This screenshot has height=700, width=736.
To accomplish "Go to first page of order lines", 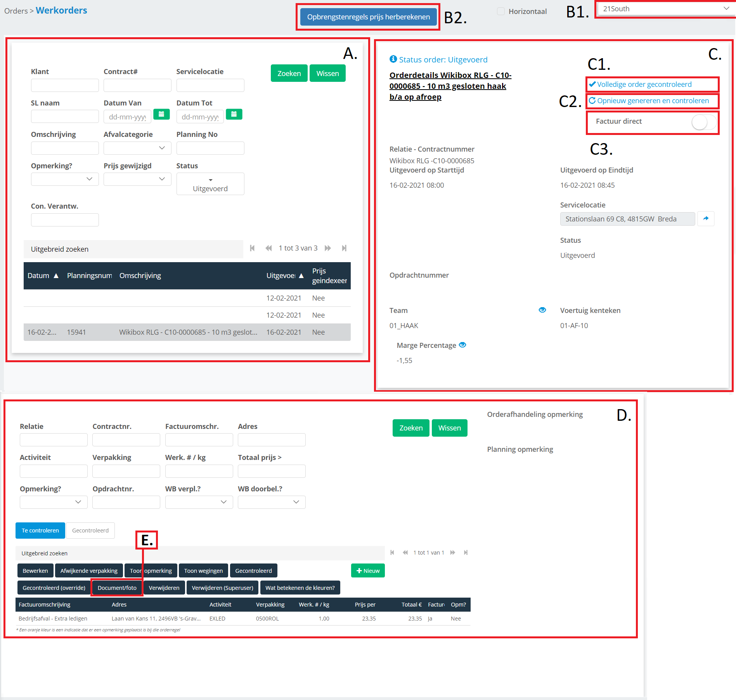I will (x=392, y=553).
